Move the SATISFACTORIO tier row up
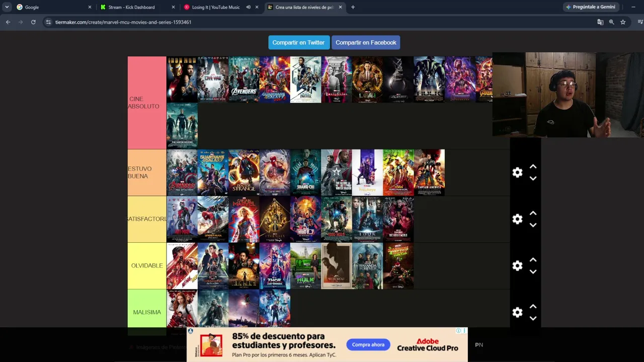Viewport: 644px width, 362px height. click(x=533, y=213)
